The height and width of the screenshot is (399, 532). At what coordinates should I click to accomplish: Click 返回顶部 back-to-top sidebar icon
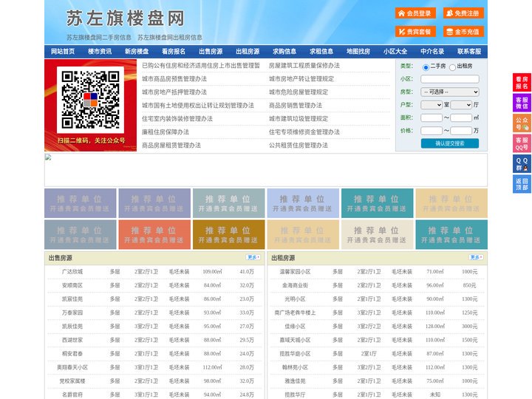522,184
